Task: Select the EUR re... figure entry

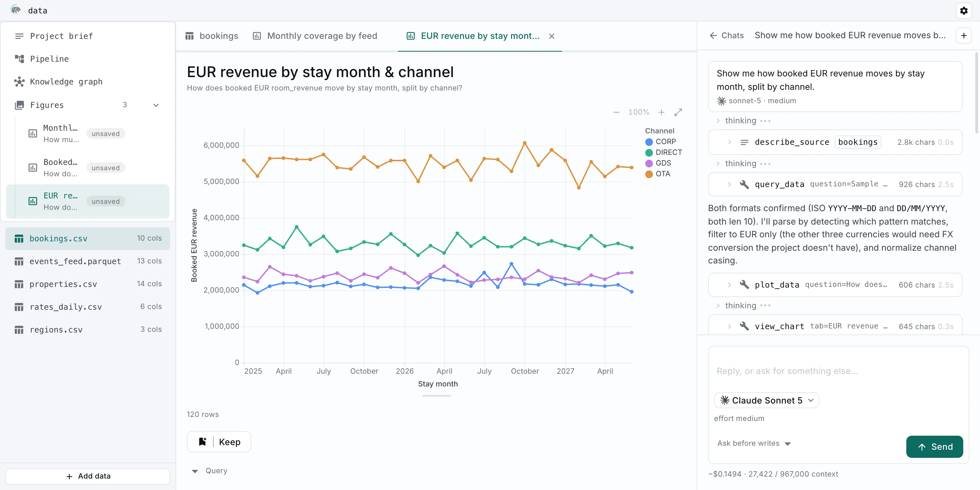Action: tap(87, 201)
